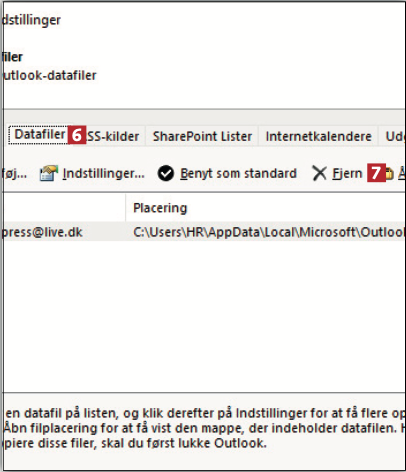
Task: Click the C:\Users\HR\AppData file path cell
Action: tap(269, 232)
